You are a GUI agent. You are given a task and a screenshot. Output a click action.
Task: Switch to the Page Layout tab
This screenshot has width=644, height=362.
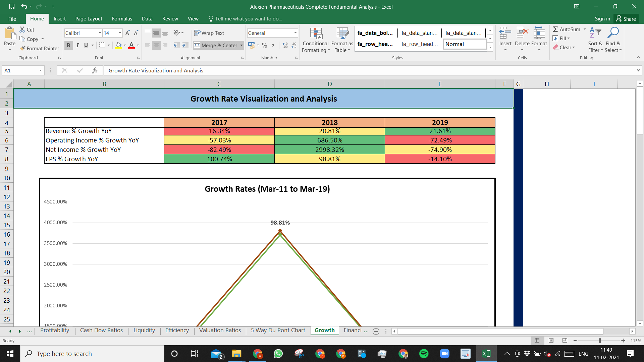click(x=89, y=19)
